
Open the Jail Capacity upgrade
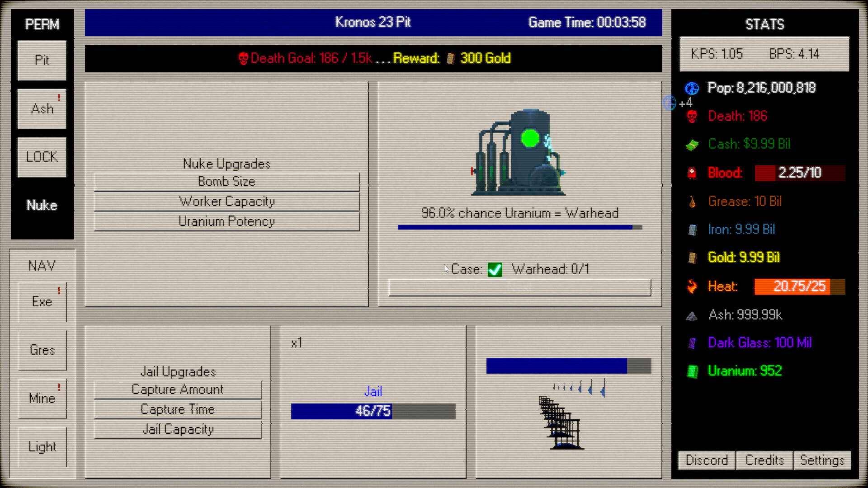[x=178, y=429]
